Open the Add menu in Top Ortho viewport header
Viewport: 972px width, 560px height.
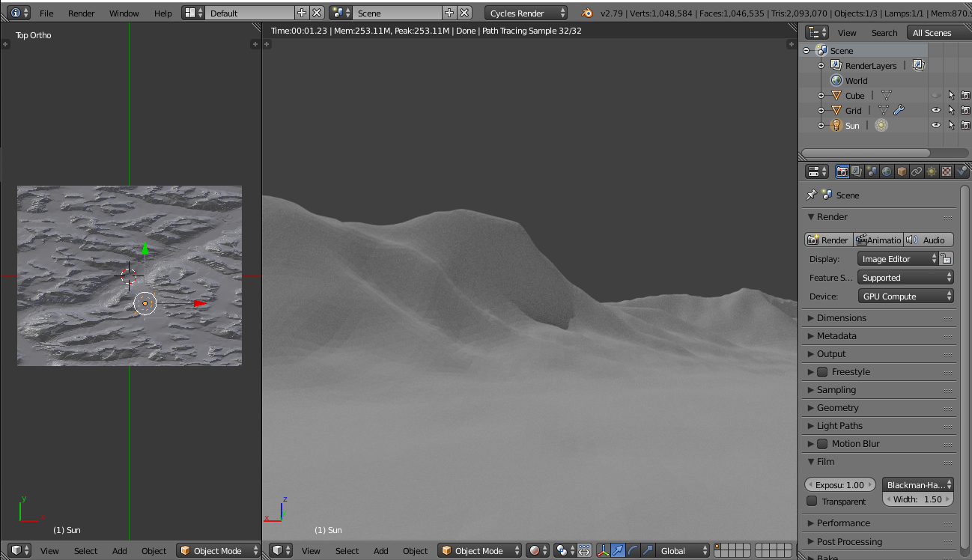tap(120, 550)
